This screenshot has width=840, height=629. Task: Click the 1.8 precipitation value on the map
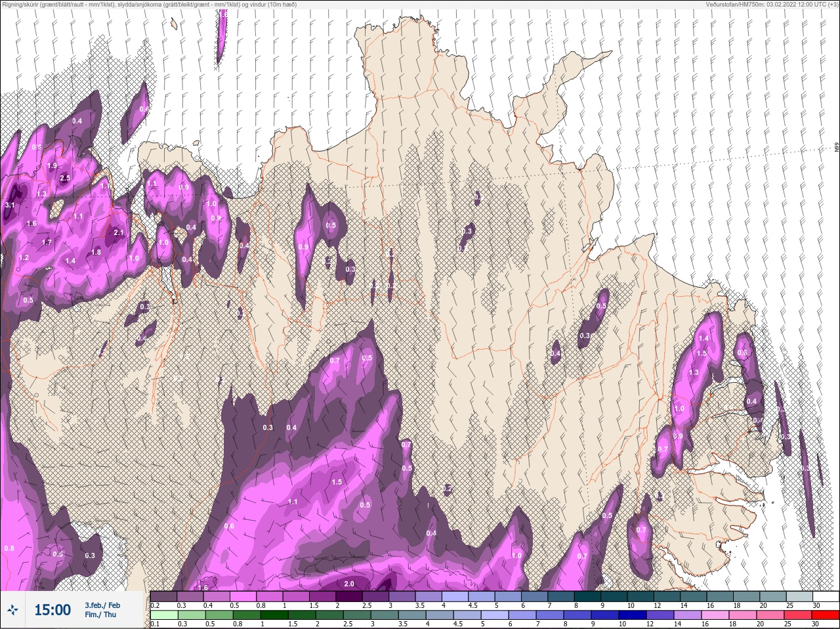point(96,252)
